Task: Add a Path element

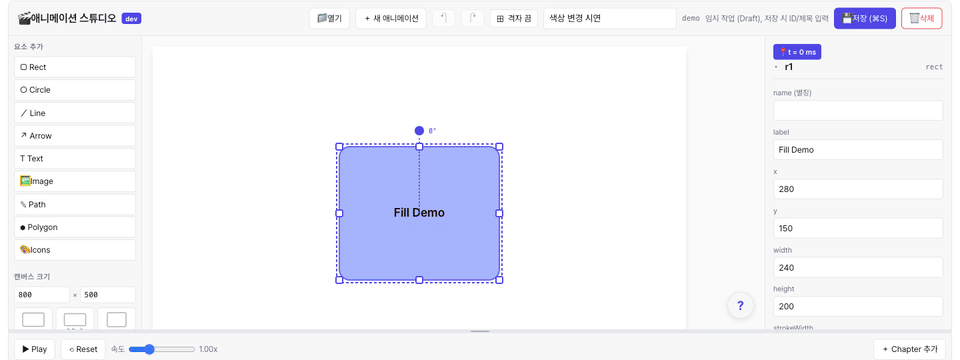Action: (x=75, y=204)
